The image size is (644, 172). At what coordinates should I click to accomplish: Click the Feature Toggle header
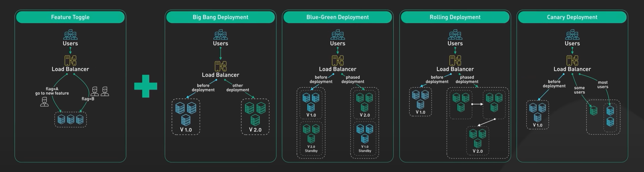pos(70,17)
